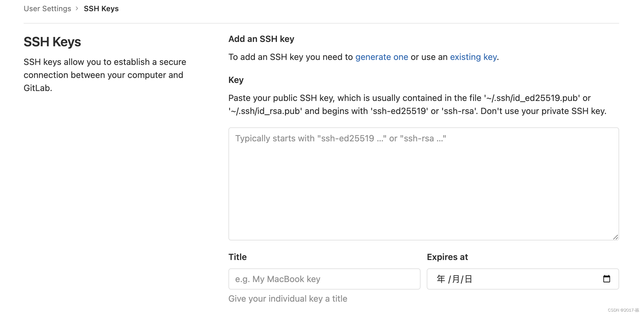644x315 pixels.
Task: Click the Key section heading
Action: click(236, 80)
